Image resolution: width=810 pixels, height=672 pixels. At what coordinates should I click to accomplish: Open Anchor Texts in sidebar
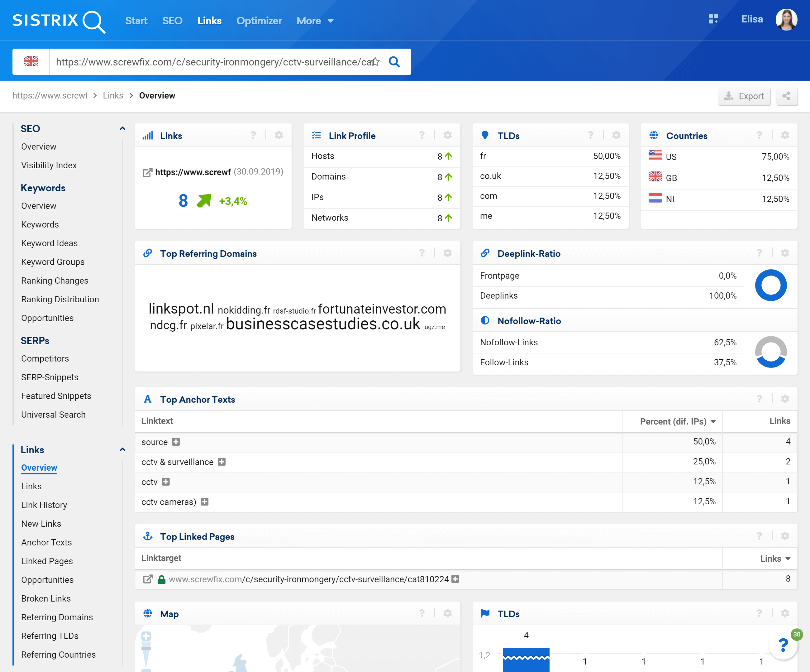[46, 543]
